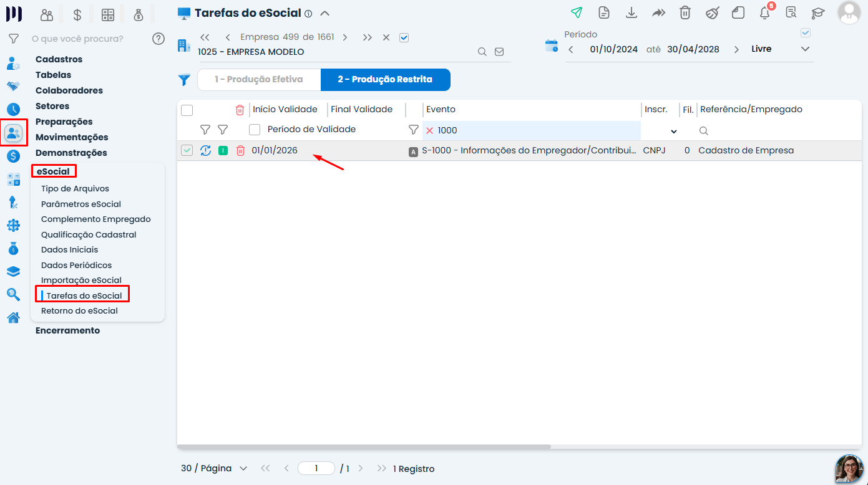The image size is (868, 485).
Task: Click the forward share arrow icon
Action: (658, 12)
